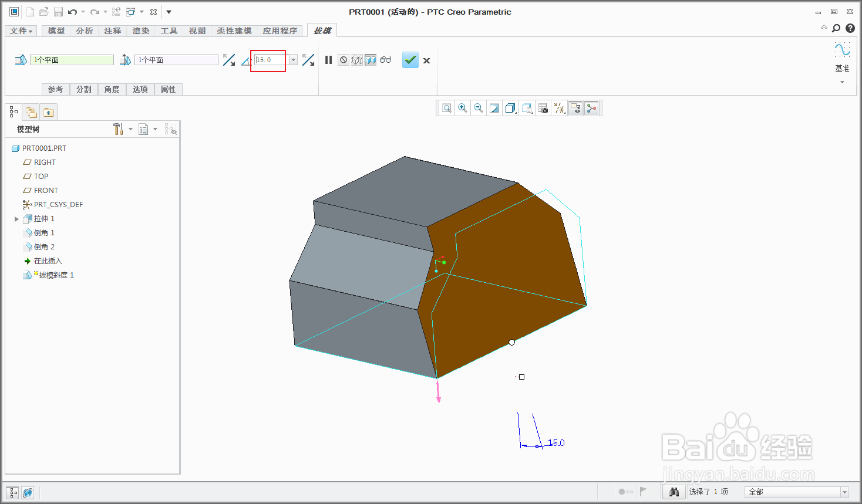Select the no-preview mode icon
The width and height of the screenshot is (862, 504).
pos(344,60)
